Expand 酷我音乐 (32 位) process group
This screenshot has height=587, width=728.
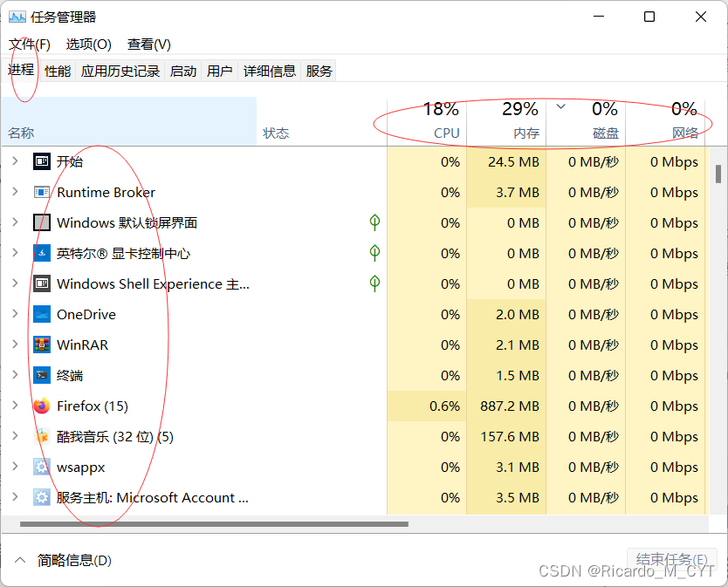[15, 436]
